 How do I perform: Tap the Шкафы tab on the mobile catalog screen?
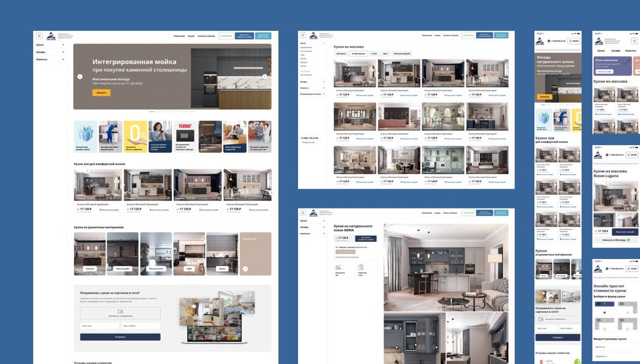coord(616,51)
